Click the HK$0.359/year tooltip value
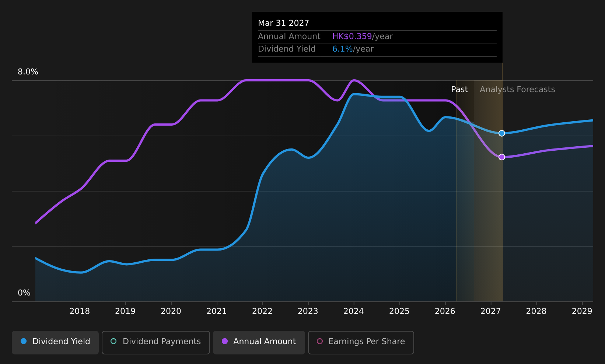Viewport: 605px width, 364px height. pos(363,36)
